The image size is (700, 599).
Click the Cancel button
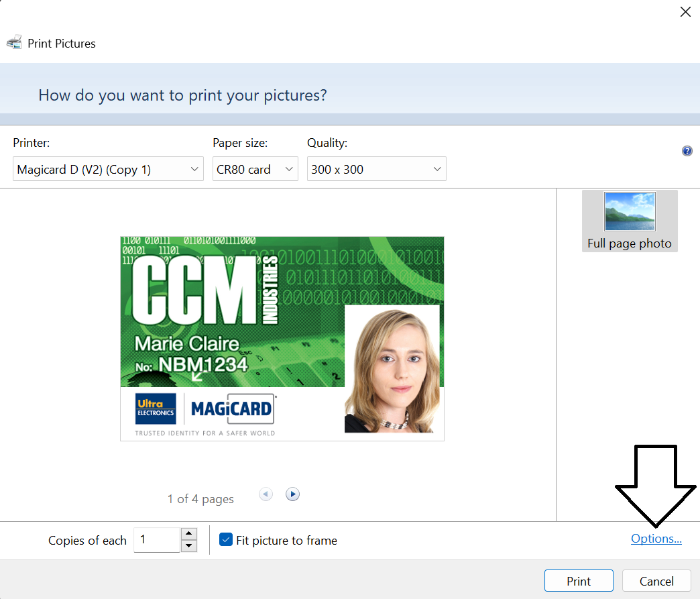coord(656,581)
